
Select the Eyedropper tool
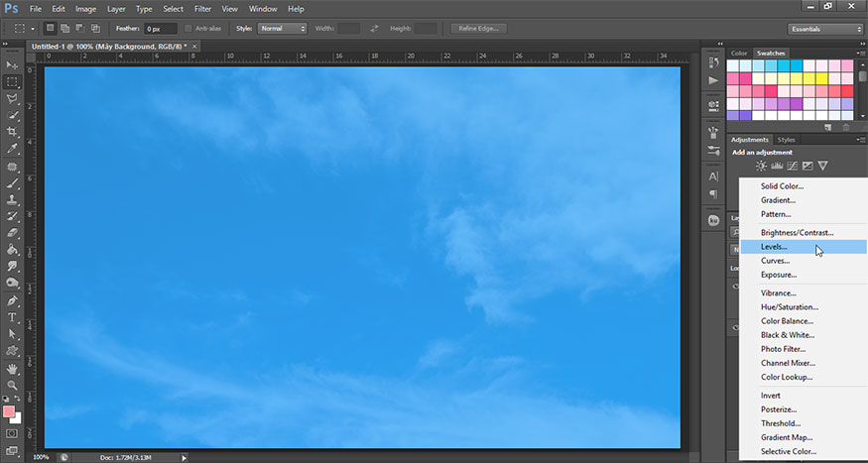tap(12, 149)
